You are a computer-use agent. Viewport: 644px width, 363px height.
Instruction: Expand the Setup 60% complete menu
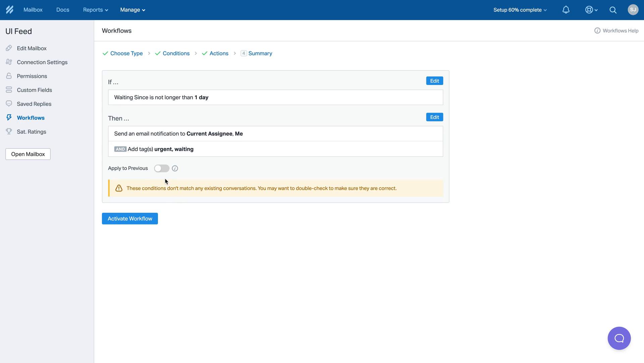pyautogui.click(x=520, y=10)
